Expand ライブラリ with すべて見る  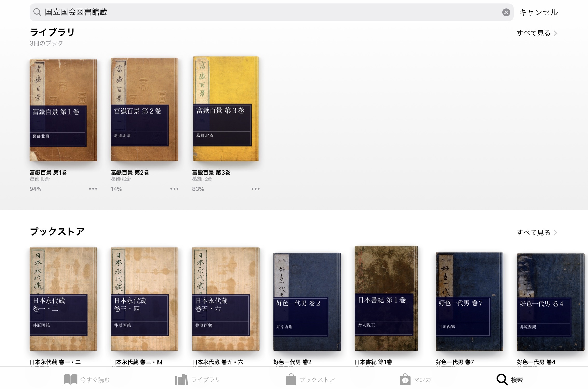click(537, 33)
